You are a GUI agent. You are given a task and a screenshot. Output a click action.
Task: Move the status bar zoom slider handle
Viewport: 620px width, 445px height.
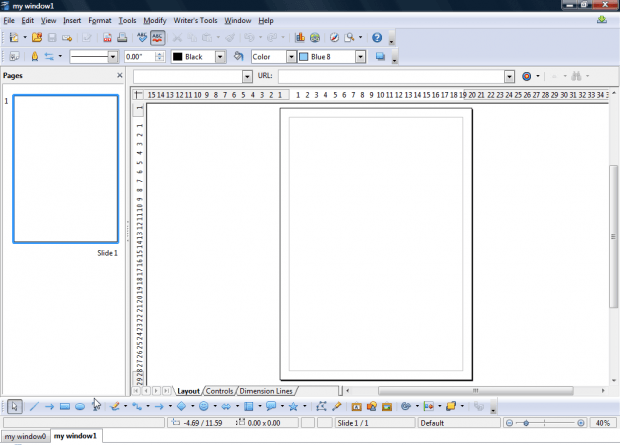[526, 423]
